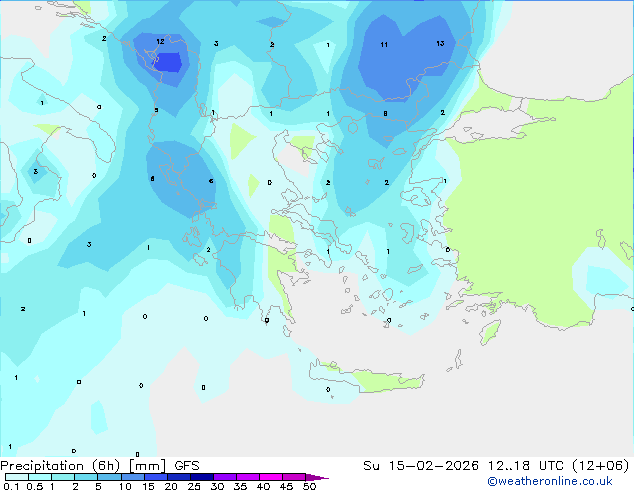Click the "[mm]" unit label
The image size is (634, 490).
147,466
